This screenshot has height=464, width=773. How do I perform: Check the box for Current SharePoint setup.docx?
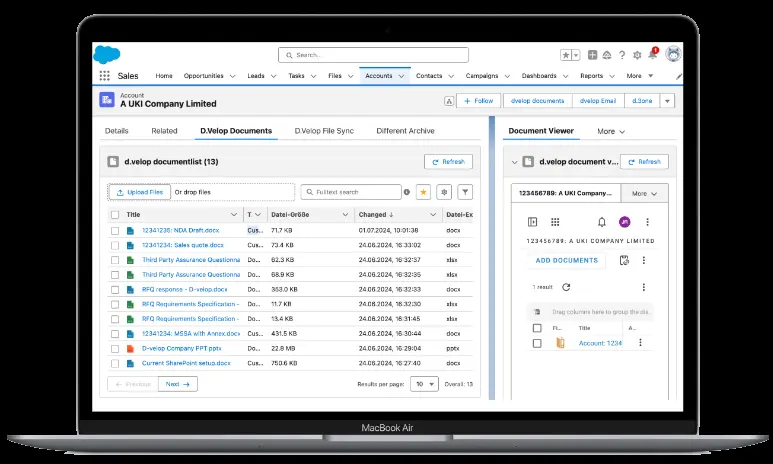pos(115,363)
